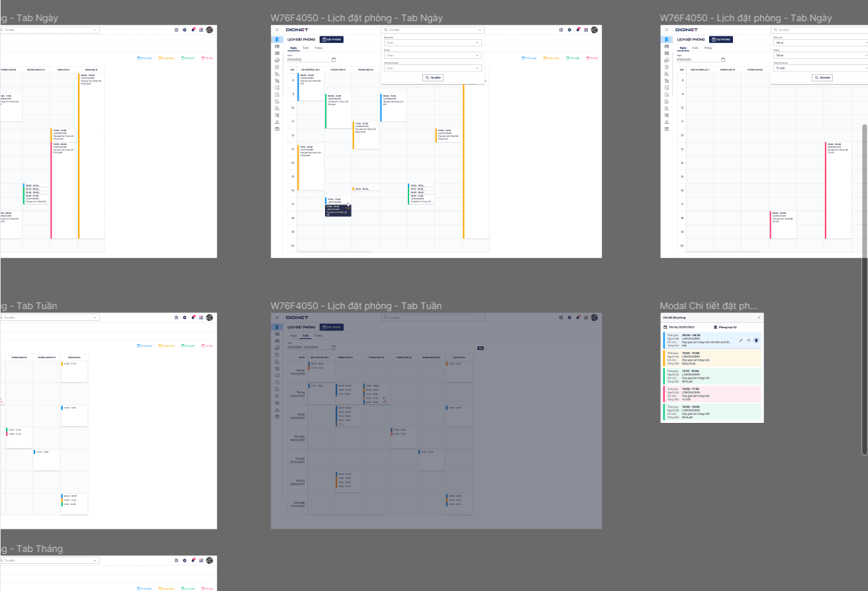Open second Chọn dropdown (Phòng) in empty filter panel
The image size is (868, 591).
432,56
